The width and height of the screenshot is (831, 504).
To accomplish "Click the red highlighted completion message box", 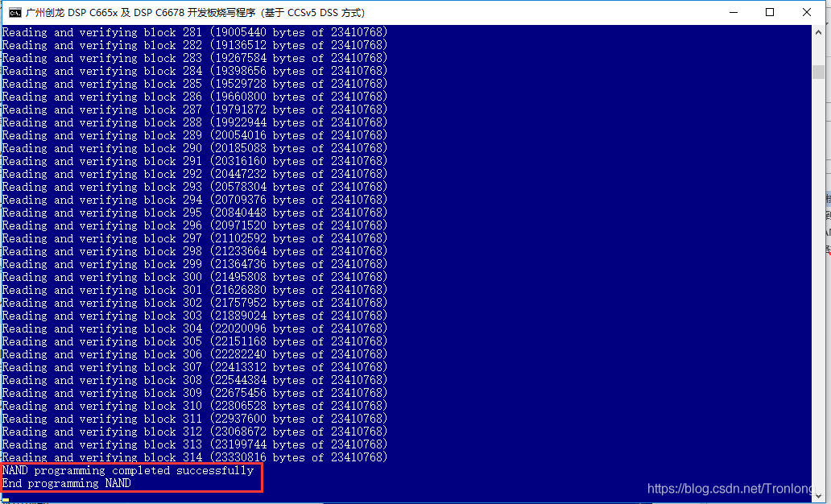I will [132, 477].
